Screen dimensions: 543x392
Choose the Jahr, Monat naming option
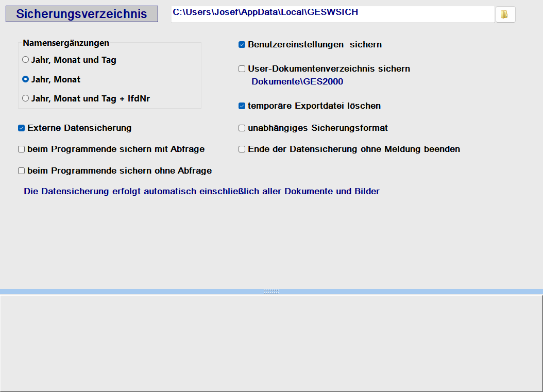(25, 79)
